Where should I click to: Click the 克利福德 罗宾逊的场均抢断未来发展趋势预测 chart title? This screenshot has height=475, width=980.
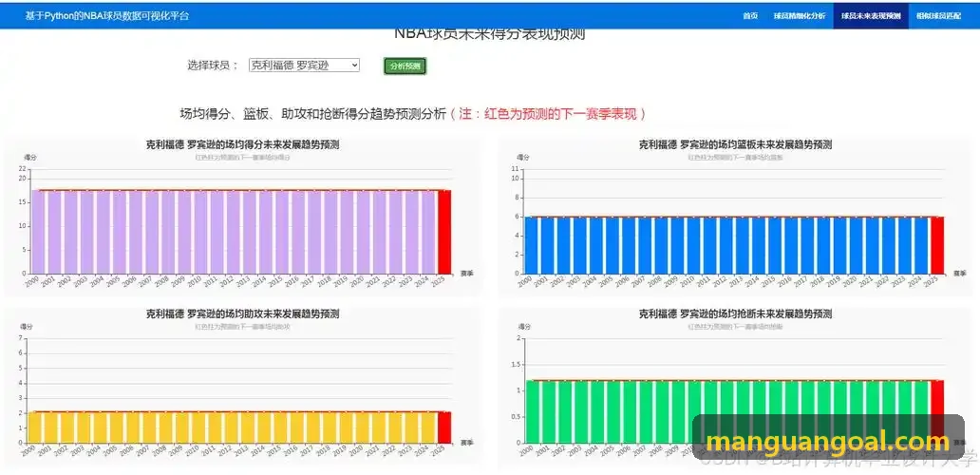735,313
